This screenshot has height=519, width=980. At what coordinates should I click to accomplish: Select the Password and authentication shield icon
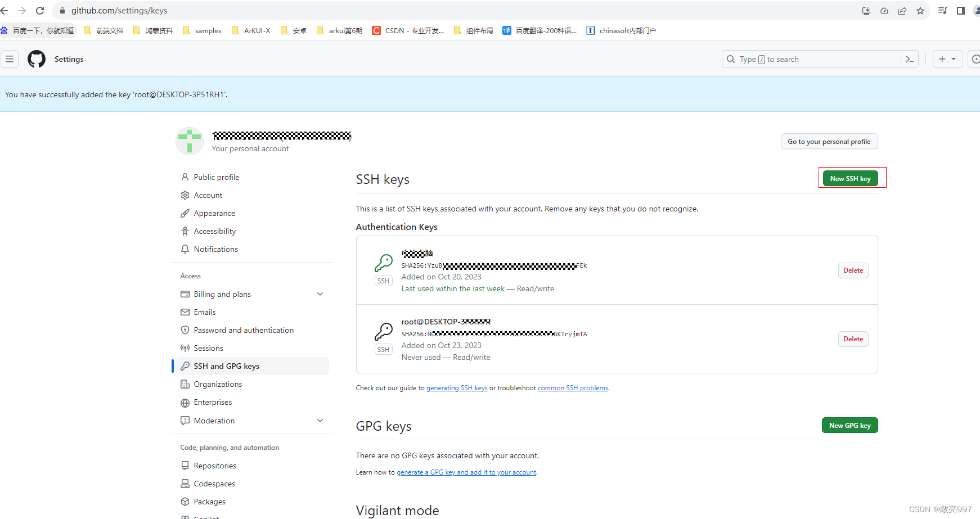click(x=185, y=330)
